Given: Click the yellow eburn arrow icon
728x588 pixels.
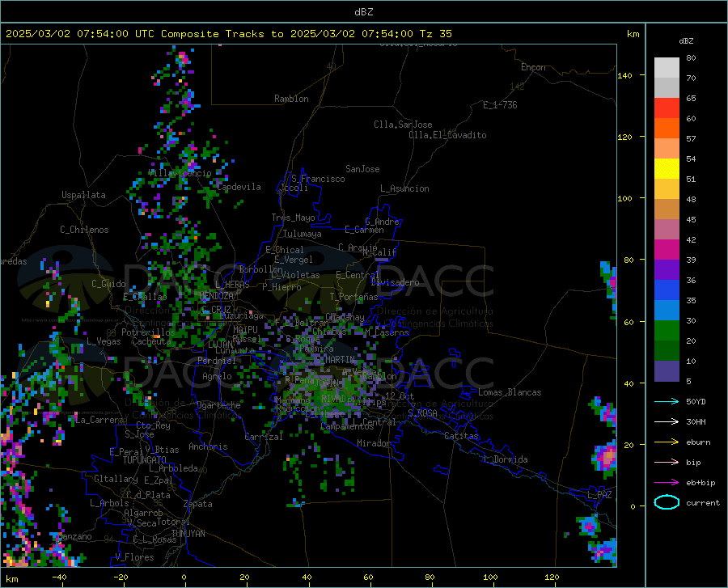Looking at the screenshot, I should tap(667, 442).
